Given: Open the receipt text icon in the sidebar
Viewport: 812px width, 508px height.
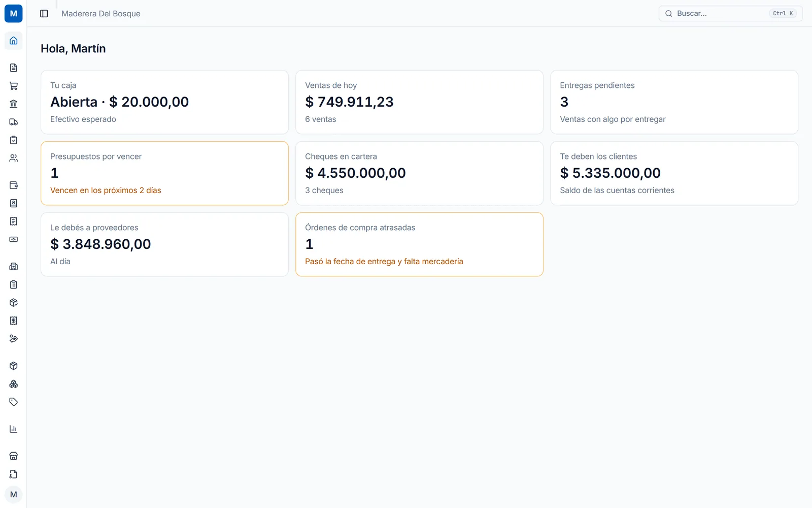Looking at the screenshot, I should pos(14,221).
